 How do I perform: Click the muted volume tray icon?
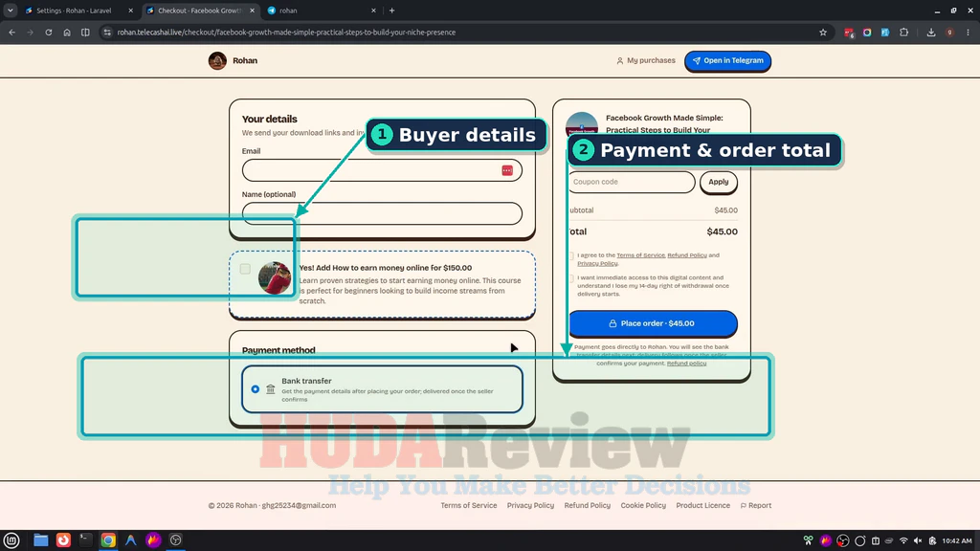(x=918, y=541)
